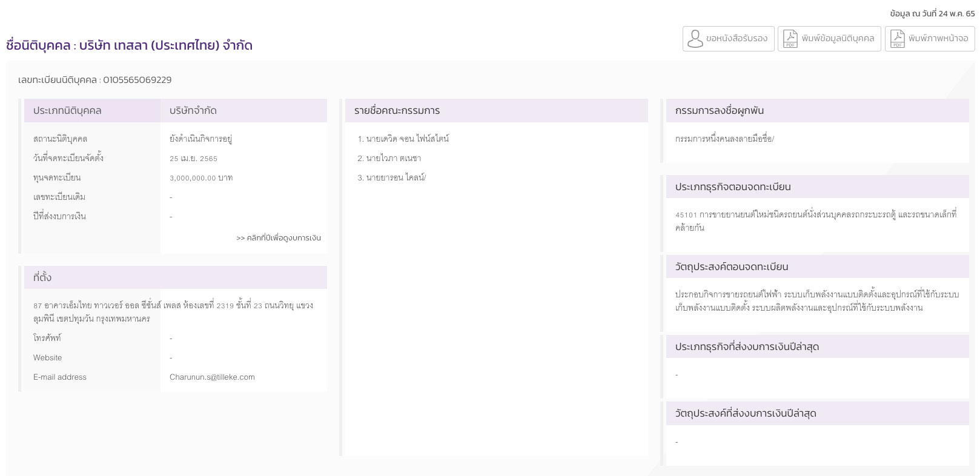
Task: Select the third director นายยารอน ไคลน์
Action: 395,177
